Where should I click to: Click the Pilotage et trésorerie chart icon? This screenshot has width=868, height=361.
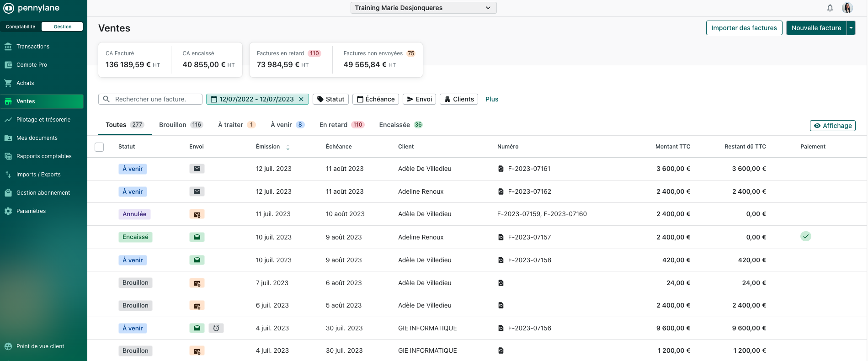tap(8, 120)
